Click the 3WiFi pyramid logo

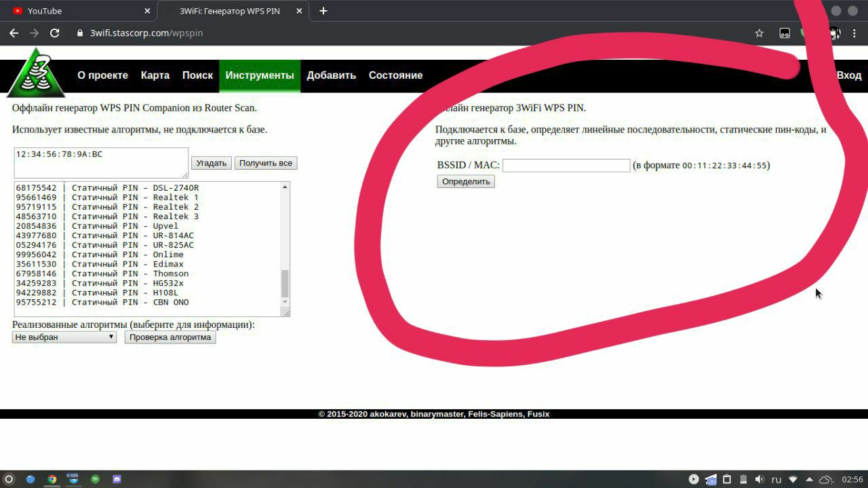click(x=35, y=73)
